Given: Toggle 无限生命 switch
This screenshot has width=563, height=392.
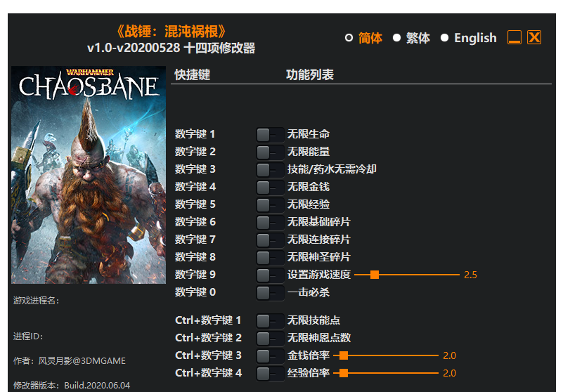Looking at the screenshot, I should (x=270, y=135).
